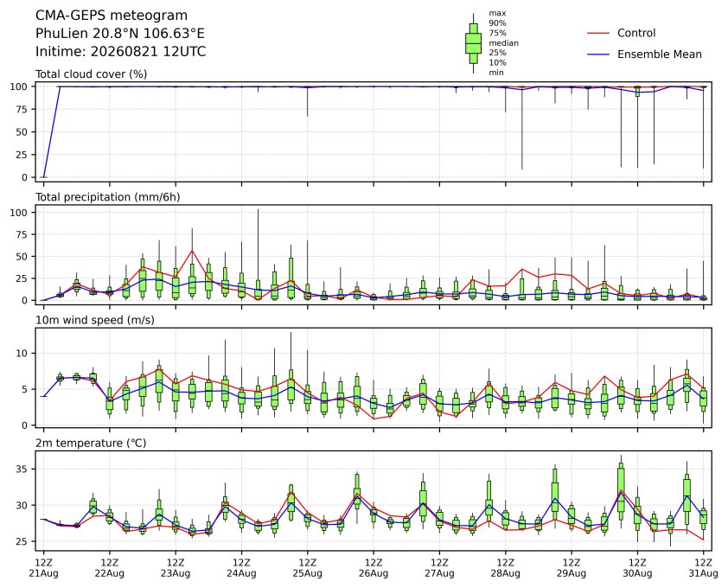728x588 pixels.
Task: Click the '12Z 27Aug' axis label
Action: click(439, 568)
